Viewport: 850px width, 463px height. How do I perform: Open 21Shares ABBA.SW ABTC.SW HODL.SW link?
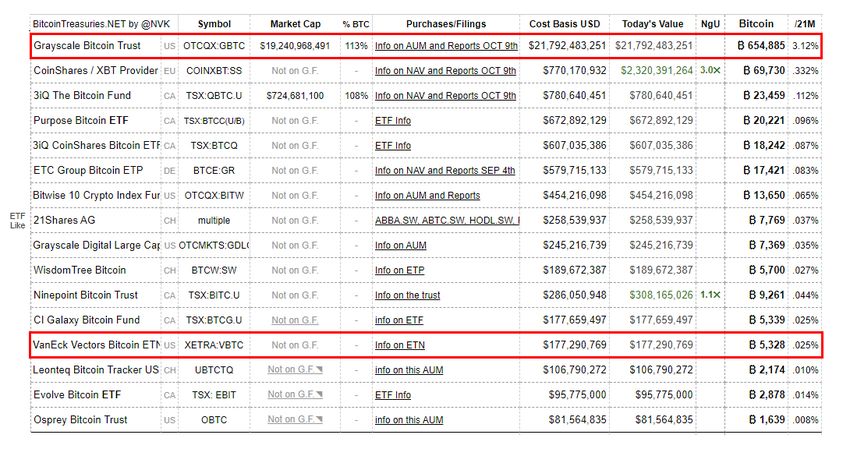coord(447,221)
